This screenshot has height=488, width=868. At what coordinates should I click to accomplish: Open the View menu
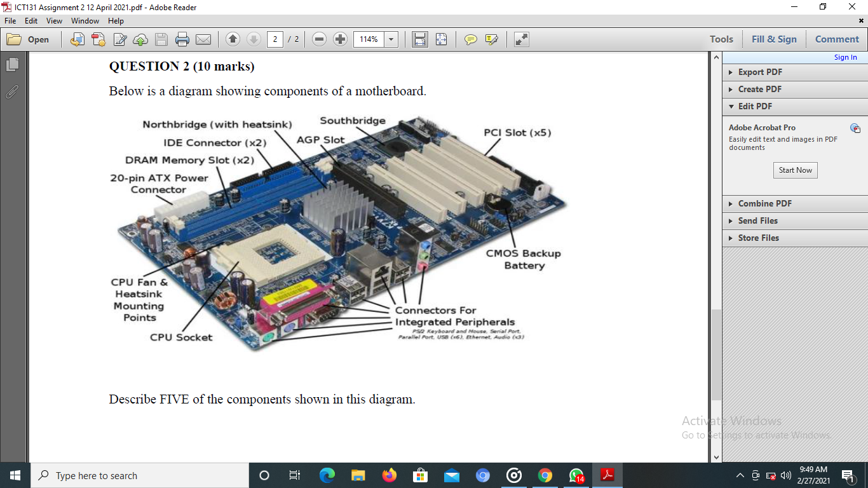click(54, 20)
